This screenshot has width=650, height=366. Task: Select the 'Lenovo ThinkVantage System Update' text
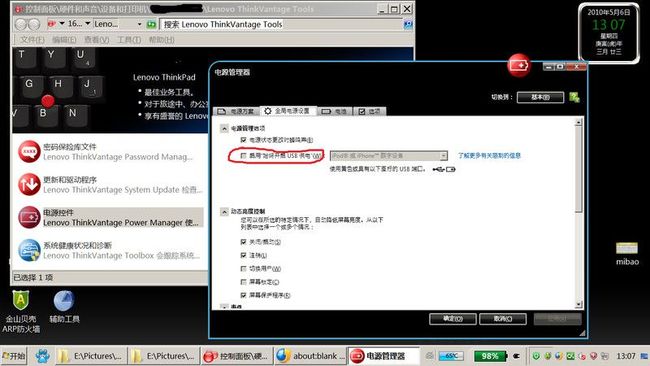point(111,190)
